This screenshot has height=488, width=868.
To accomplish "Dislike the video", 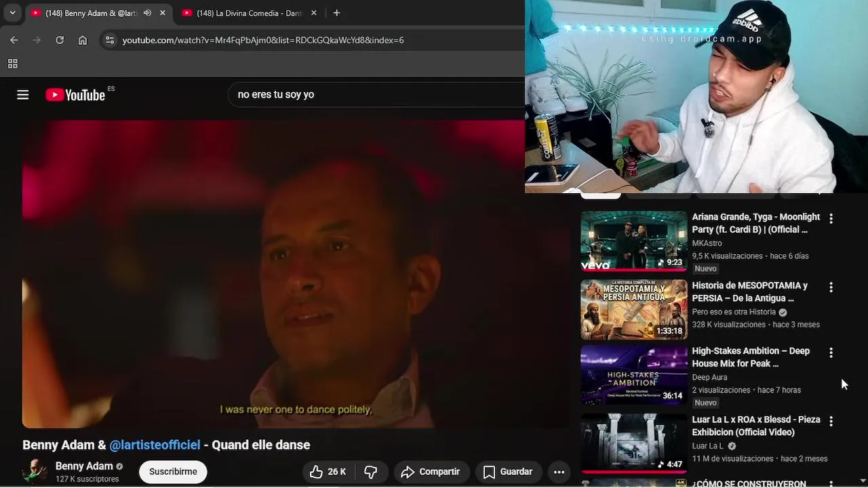I will [x=371, y=472].
